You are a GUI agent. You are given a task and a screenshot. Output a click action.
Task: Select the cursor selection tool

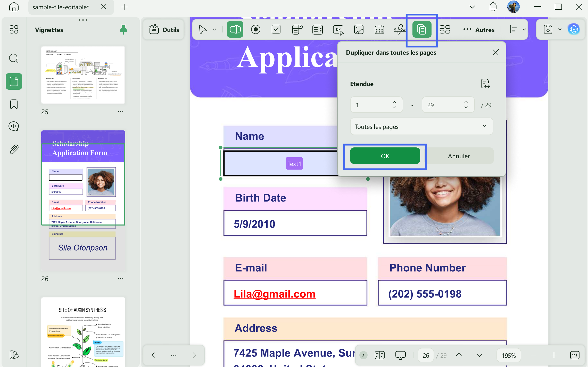pos(203,29)
